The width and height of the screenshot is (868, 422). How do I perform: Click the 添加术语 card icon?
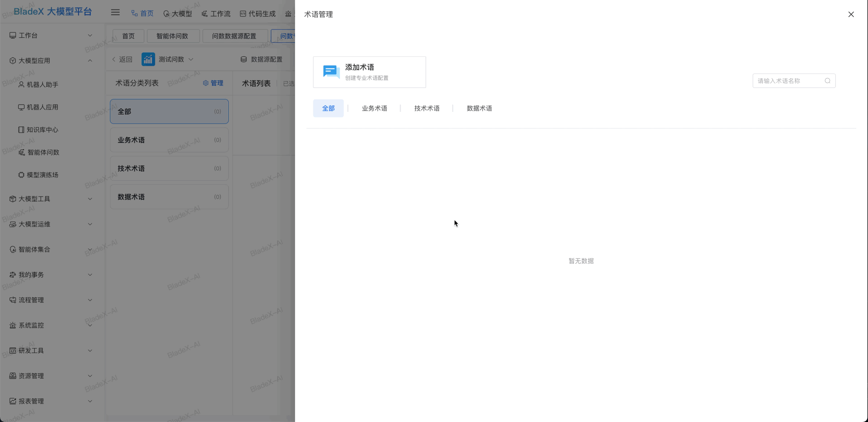[x=331, y=72]
